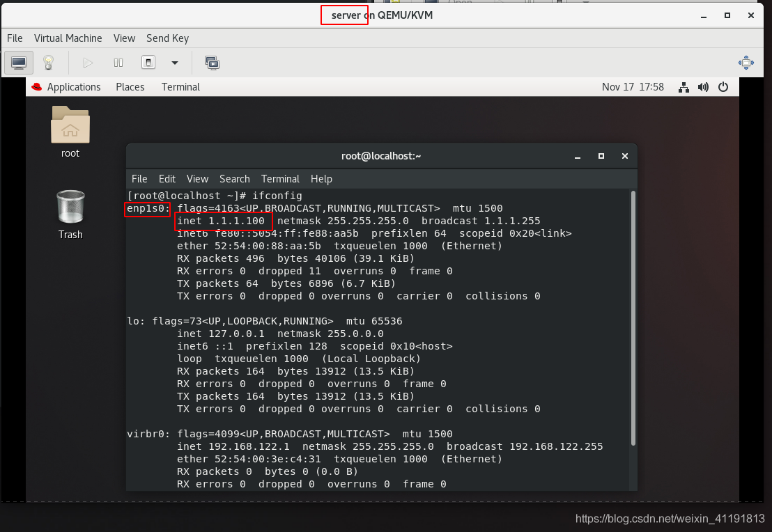Manage VM snapshots
The height and width of the screenshot is (532, 772).
click(213, 63)
